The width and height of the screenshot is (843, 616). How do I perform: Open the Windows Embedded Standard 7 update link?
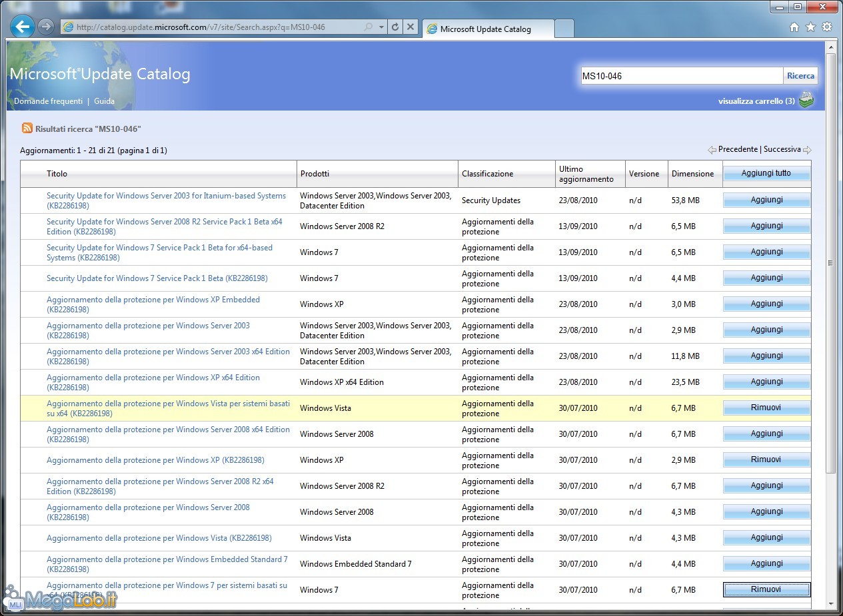coord(167,564)
